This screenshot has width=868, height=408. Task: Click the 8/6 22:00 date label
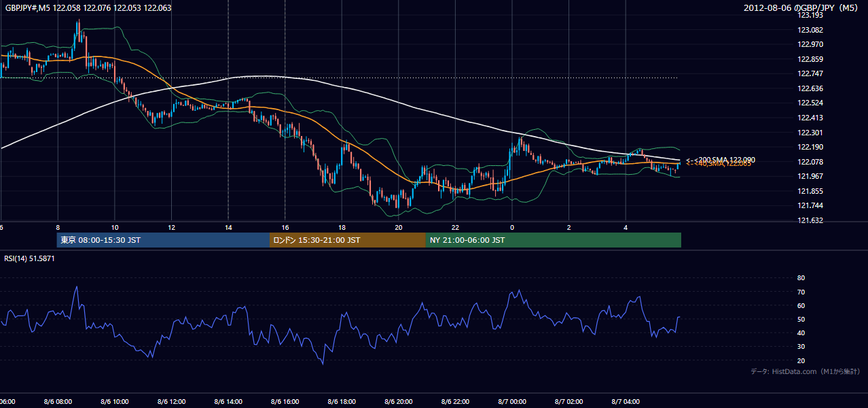coord(456,402)
